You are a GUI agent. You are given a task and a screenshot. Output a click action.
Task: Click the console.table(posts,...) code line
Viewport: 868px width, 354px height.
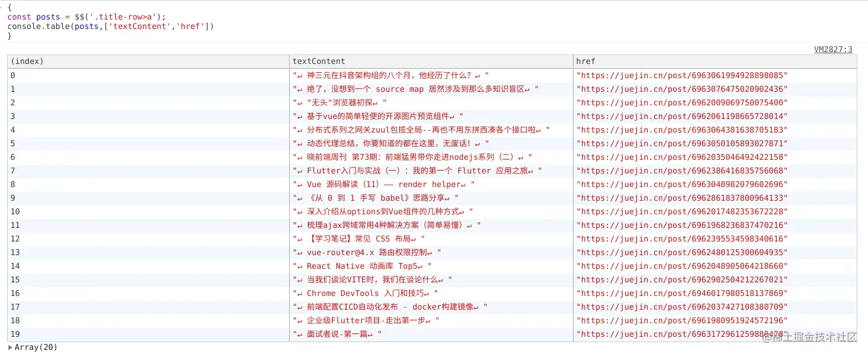(x=111, y=26)
